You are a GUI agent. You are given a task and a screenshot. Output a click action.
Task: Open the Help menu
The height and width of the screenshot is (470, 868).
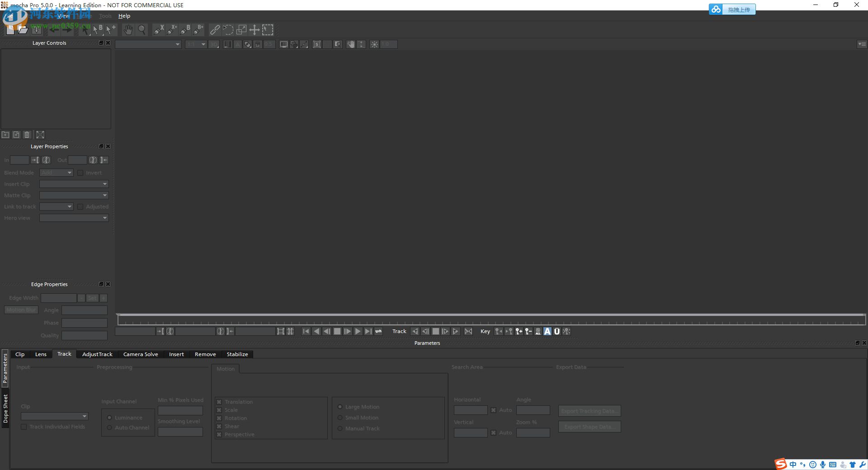point(124,15)
